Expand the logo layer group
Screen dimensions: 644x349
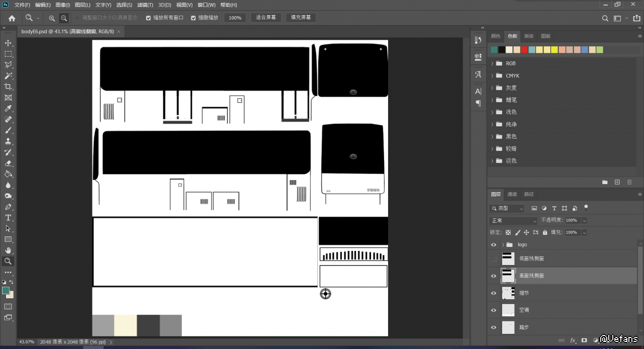pos(503,244)
